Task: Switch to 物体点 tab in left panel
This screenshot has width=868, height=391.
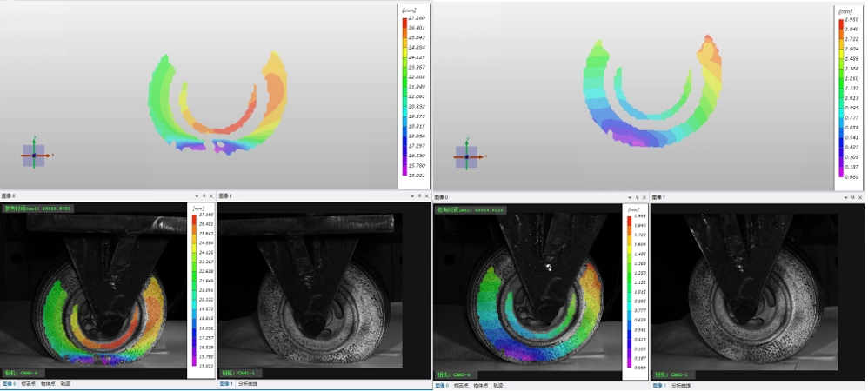Action: [x=48, y=383]
